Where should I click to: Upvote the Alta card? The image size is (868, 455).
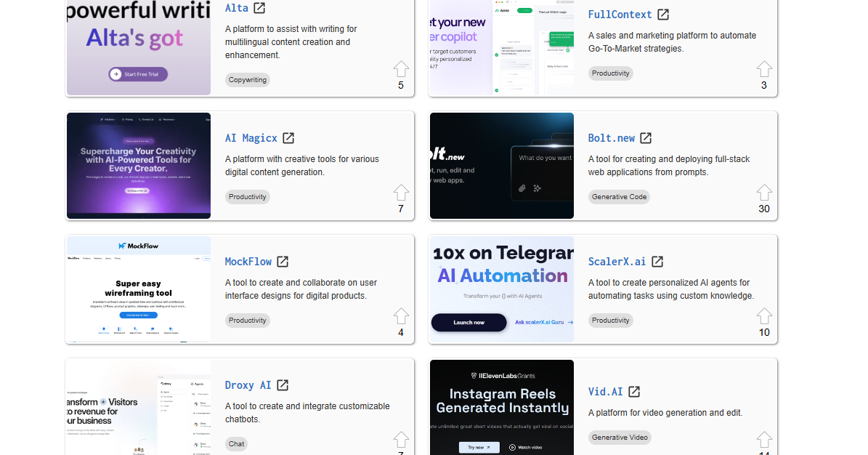402,69
